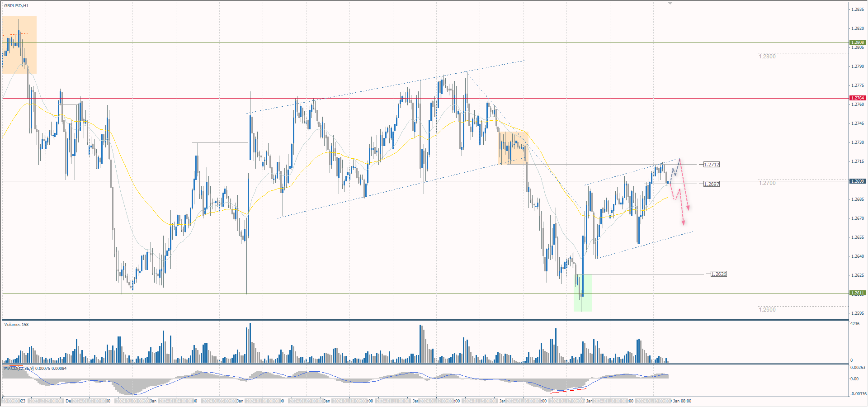
Task: Click the 1.2745 price axis value
Action: [858, 123]
